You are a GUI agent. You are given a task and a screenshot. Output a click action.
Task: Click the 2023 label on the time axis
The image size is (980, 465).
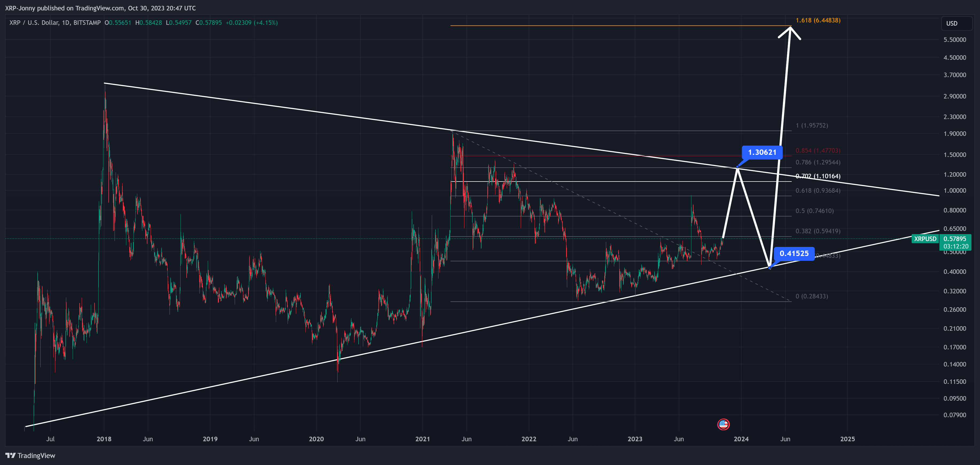pyautogui.click(x=634, y=439)
